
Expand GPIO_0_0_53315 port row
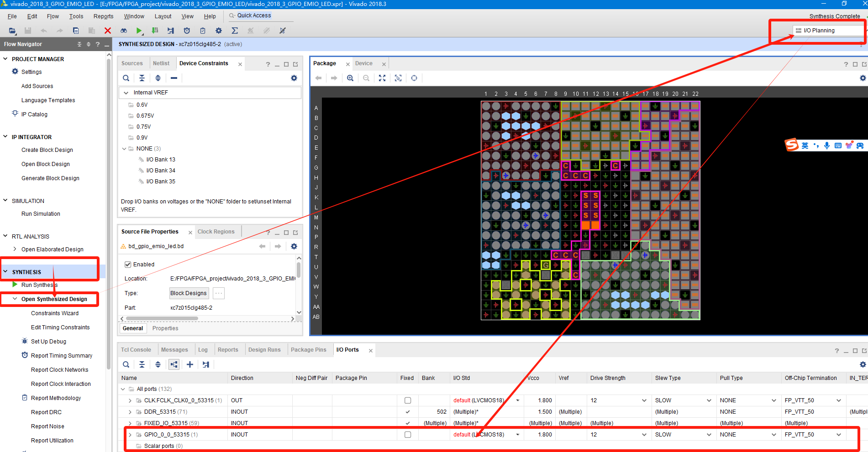[130, 435]
